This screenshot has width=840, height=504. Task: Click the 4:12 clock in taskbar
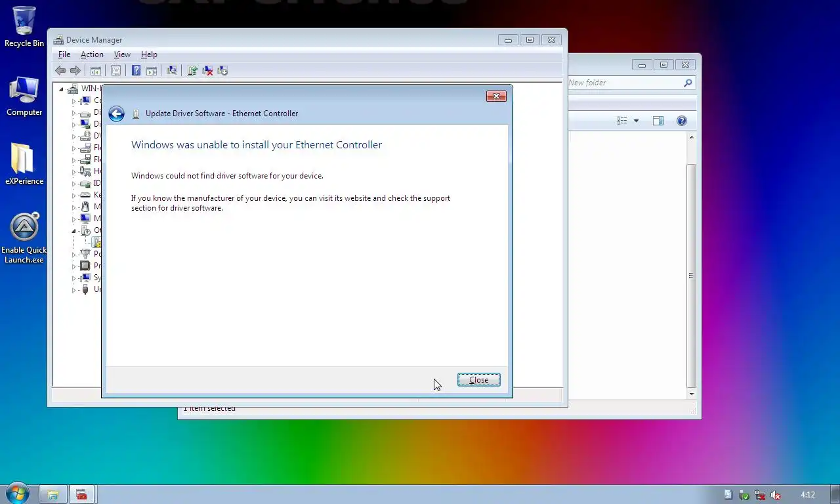(808, 495)
